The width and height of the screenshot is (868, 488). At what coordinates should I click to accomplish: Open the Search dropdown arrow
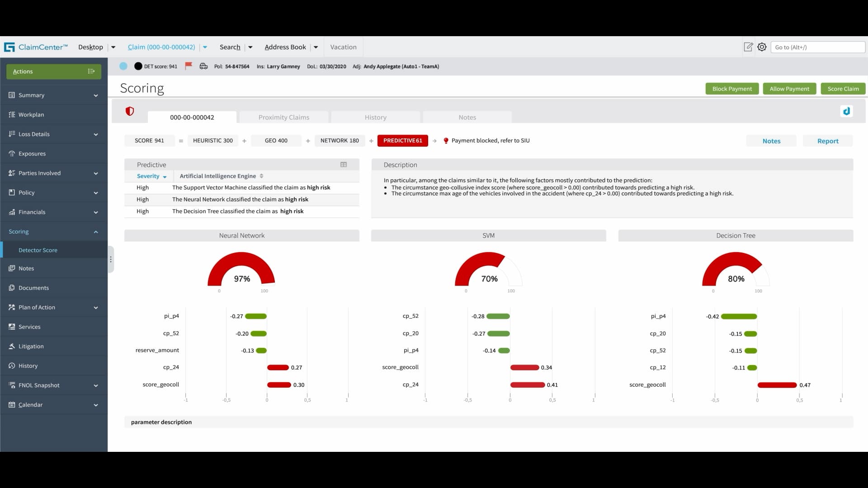point(250,47)
